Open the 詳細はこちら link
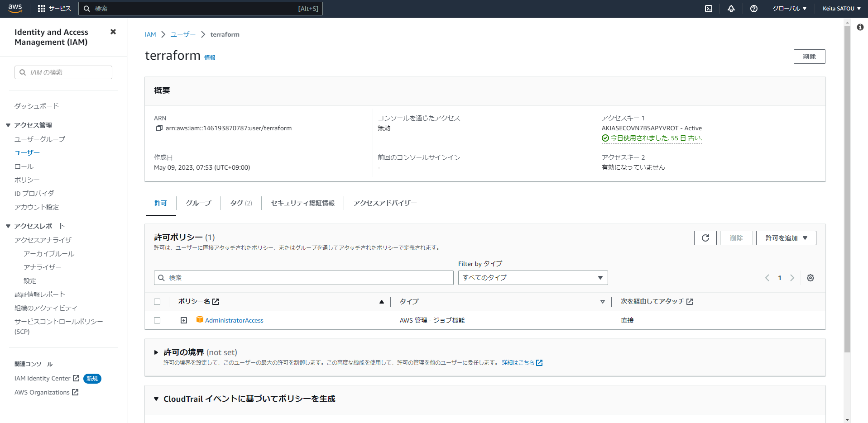The width and height of the screenshot is (868, 423). click(522, 363)
